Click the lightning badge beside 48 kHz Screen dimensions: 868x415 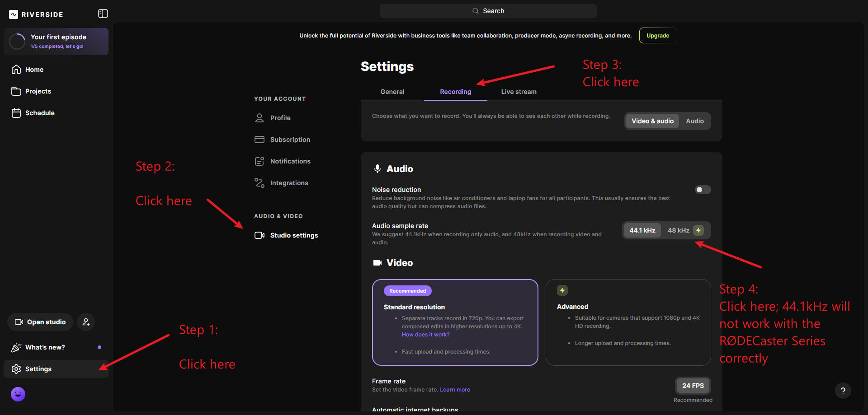click(698, 230)
